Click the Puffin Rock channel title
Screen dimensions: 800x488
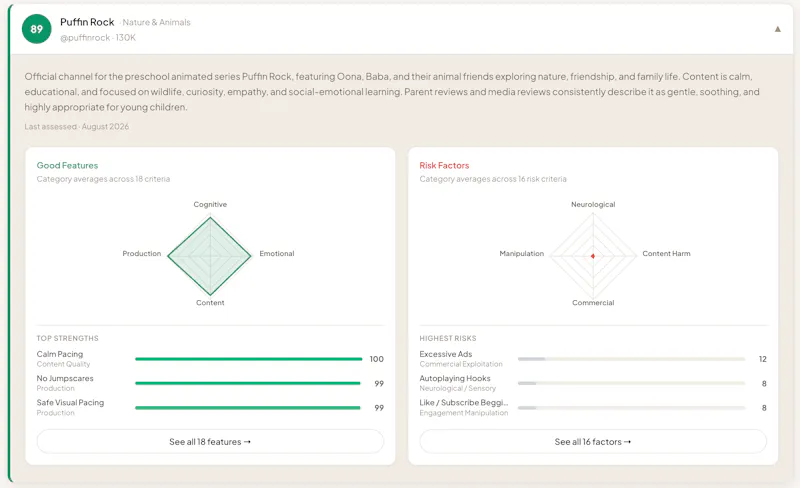coord(87,22)
